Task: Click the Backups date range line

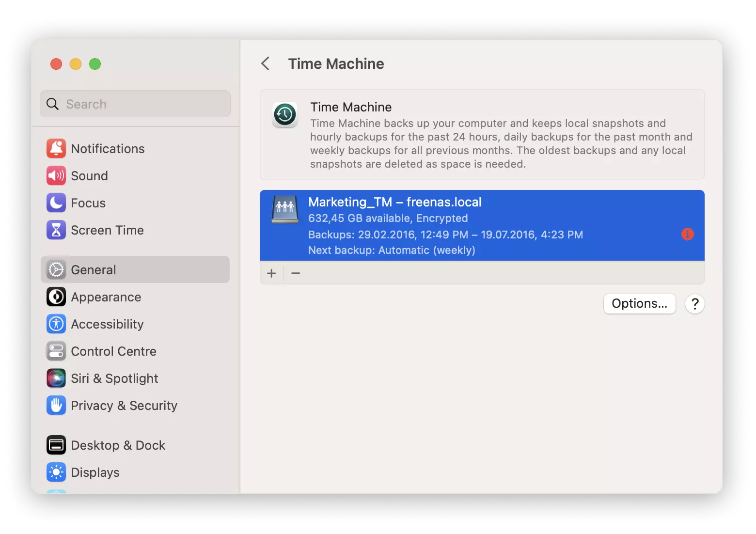Action: (x=446, y=235)
